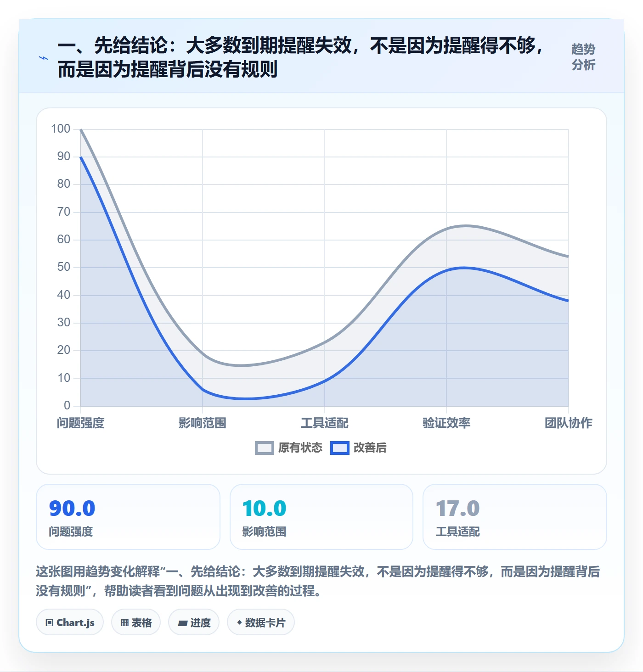
Task: Toggle the 原有状态 legend swatch
Action: pos(265,448)
